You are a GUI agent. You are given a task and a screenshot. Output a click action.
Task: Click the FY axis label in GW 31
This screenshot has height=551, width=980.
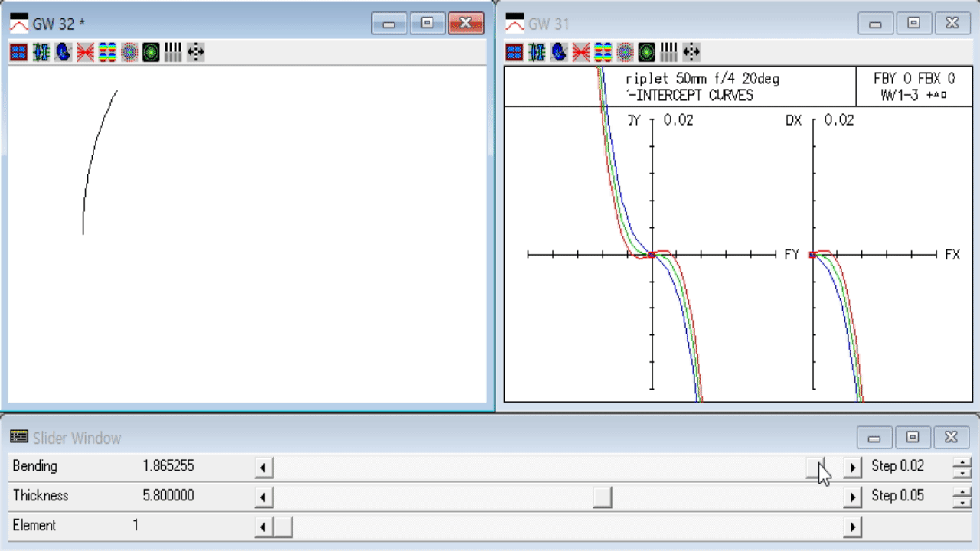point(792,254)
